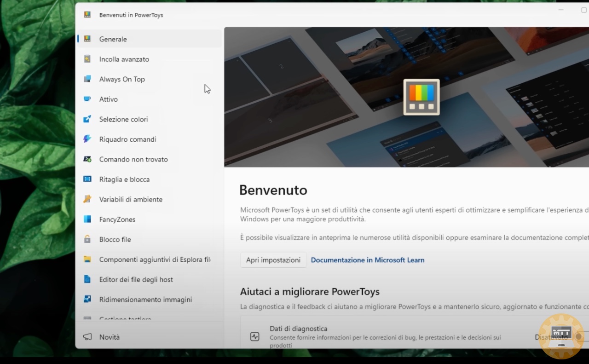Click the Ridimensionamento immagini icon
This screenshot has width=589, height=364.
click(87, 299)
